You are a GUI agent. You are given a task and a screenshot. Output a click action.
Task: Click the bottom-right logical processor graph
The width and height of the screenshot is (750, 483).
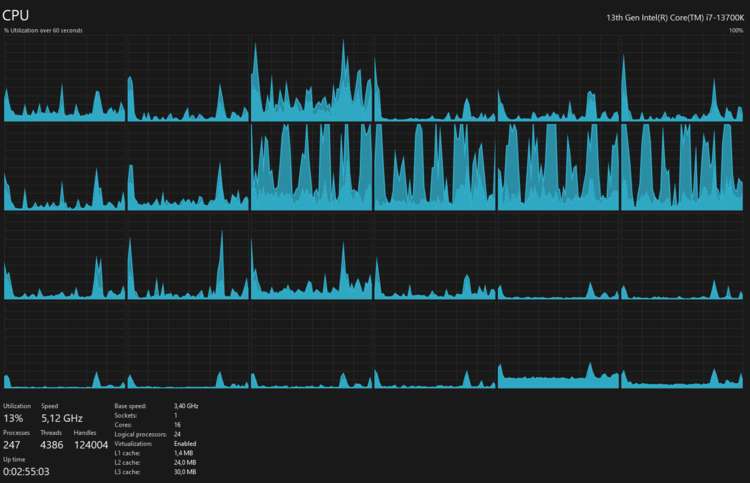(x=682, y=345)
